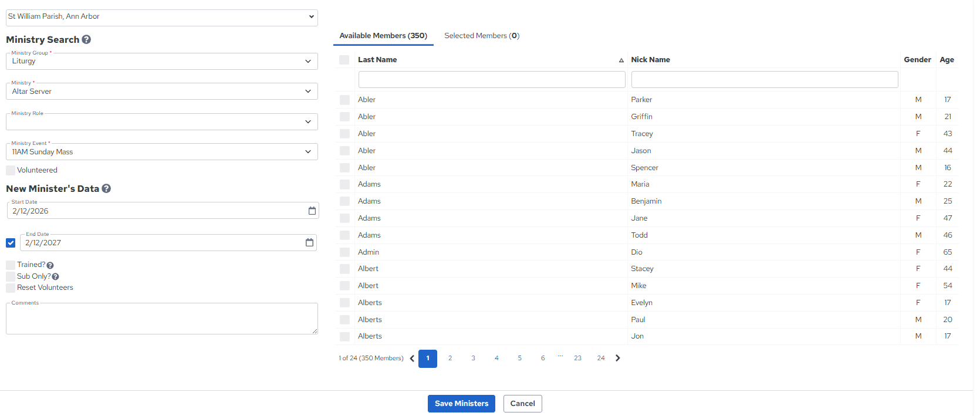Click nick name Griffin cell
980x416 pixels.
(x=641, y=117)
